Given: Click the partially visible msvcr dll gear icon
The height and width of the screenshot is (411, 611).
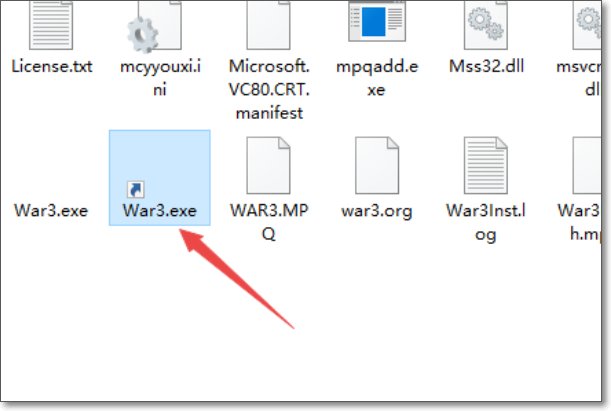Looking at the screenshot, I should [x=587, y=25].
